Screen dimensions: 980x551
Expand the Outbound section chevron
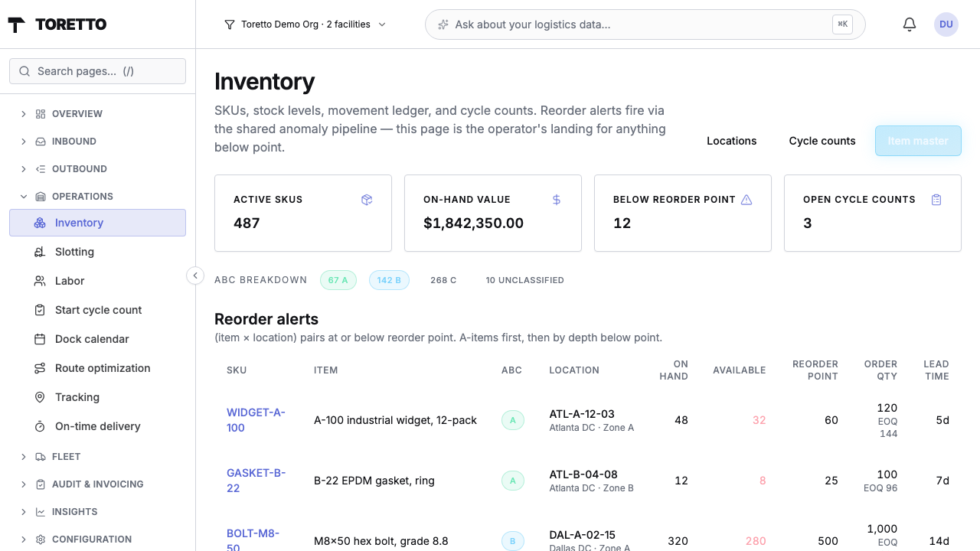[x=24, y=169]
